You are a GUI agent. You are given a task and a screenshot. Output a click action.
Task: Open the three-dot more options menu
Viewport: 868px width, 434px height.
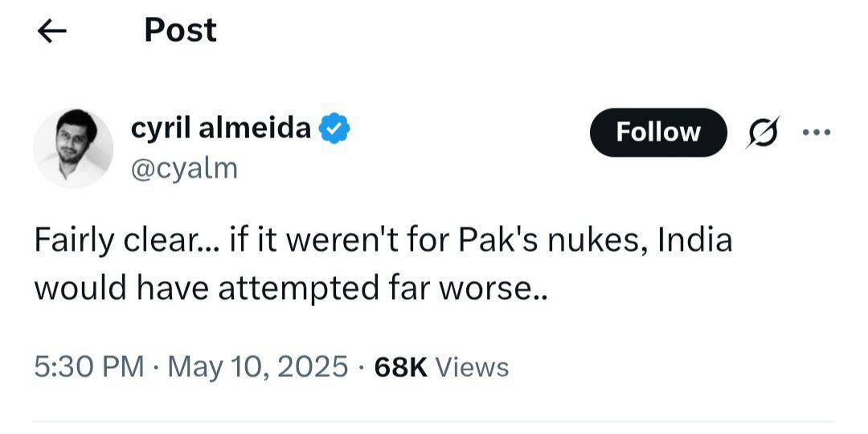point(817,133)
